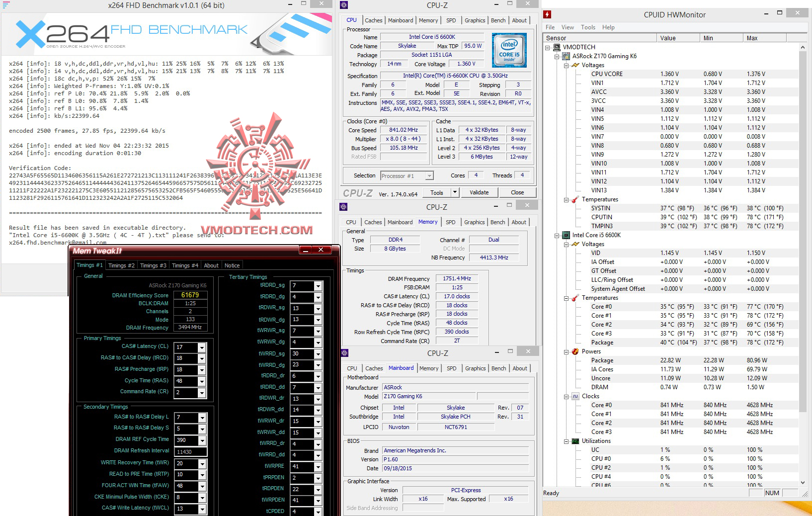
Task: Click the BIOS Version value P1.60
Action: (x=456, y=459)
